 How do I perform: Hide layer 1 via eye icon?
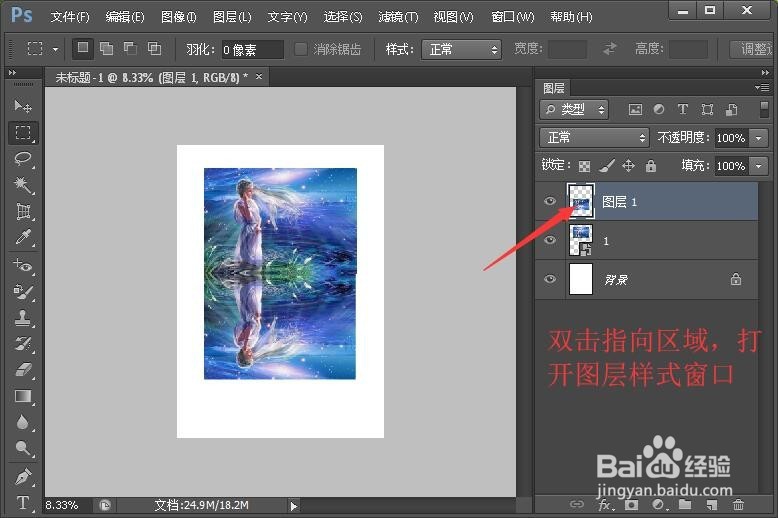[x=549, y=240]
